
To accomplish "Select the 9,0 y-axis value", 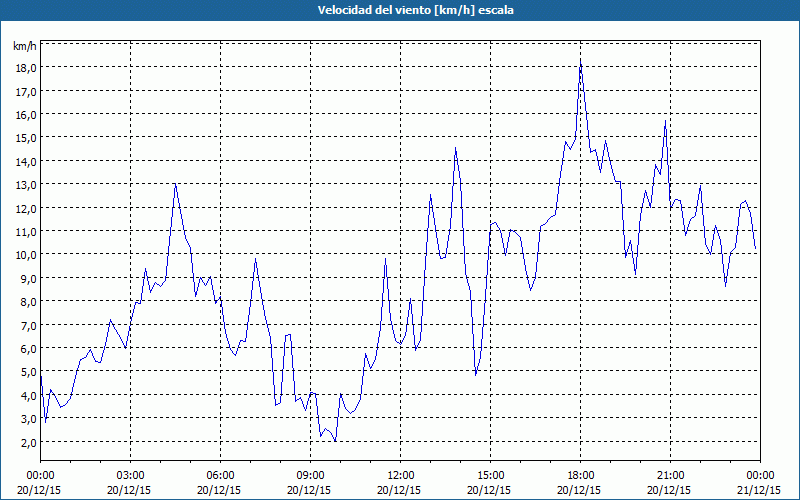I will tap(30, 279).
